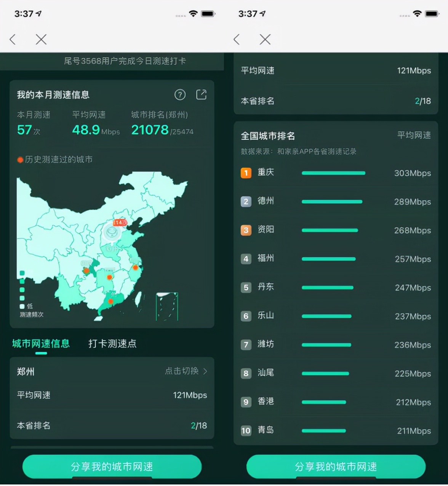
Task: Tap the rank 1 badge beside 重庆
Action: pos(246,173)
